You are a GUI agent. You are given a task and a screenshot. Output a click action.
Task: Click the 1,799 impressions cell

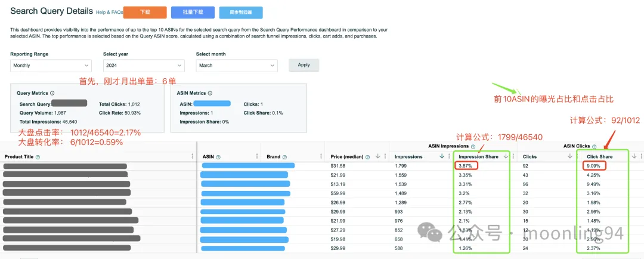tap(401, 166)
